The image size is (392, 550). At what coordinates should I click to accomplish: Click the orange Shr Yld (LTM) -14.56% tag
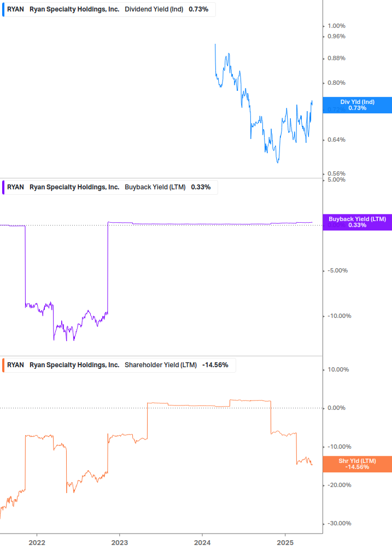(x=358, y=464)
